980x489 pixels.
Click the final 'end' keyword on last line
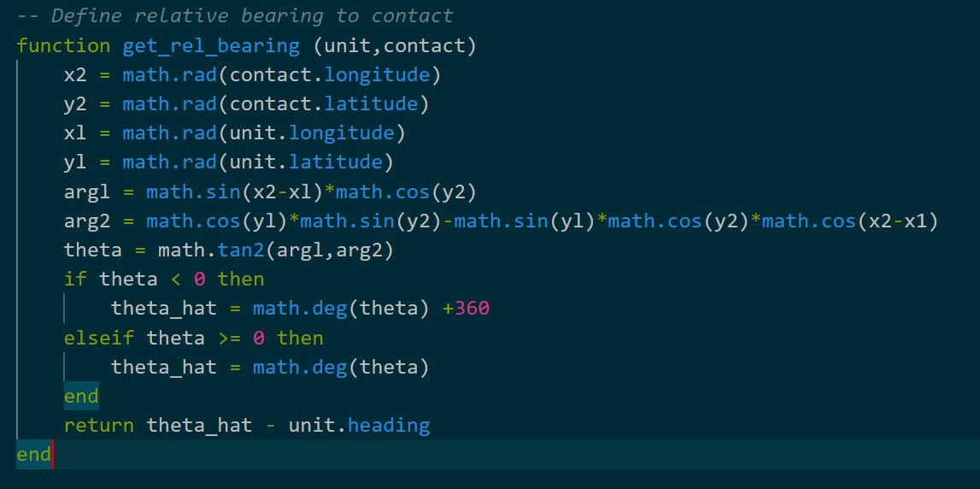[x=33, y=455]
